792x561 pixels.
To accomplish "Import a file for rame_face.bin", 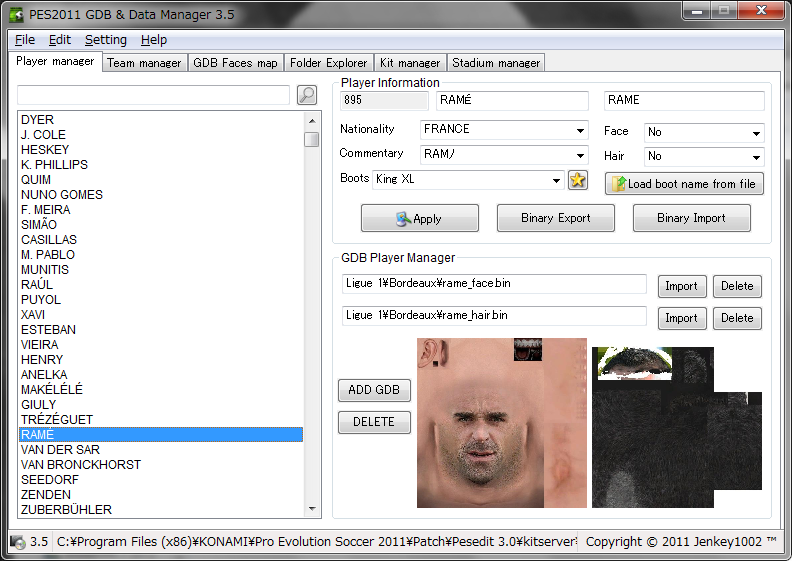I will click(x=681, y=286).
